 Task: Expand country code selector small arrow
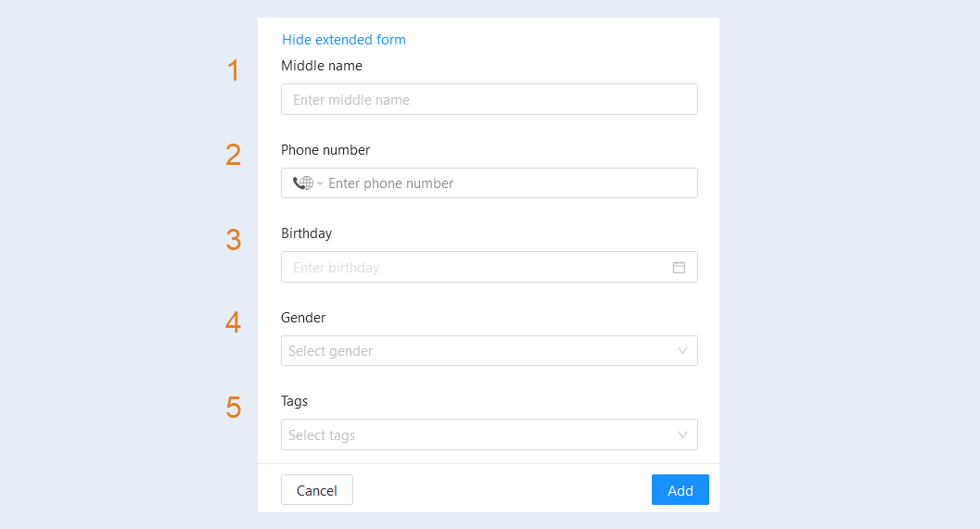tap(320, 183)
